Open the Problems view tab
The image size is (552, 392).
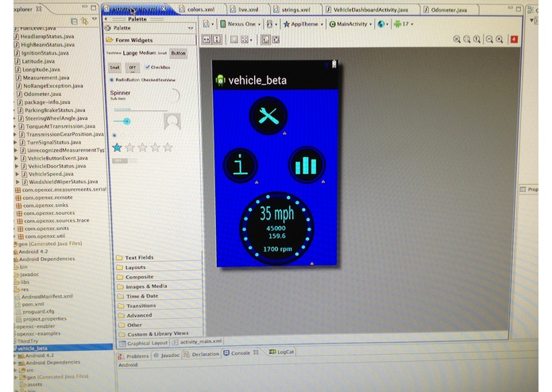(x=133, y=355)
